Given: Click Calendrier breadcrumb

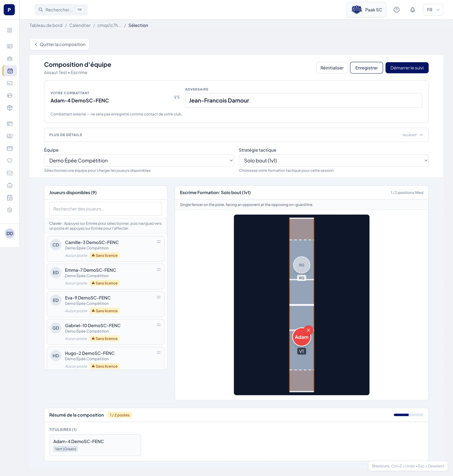Looking at the screenshot, I should click(x=80, y=25).
